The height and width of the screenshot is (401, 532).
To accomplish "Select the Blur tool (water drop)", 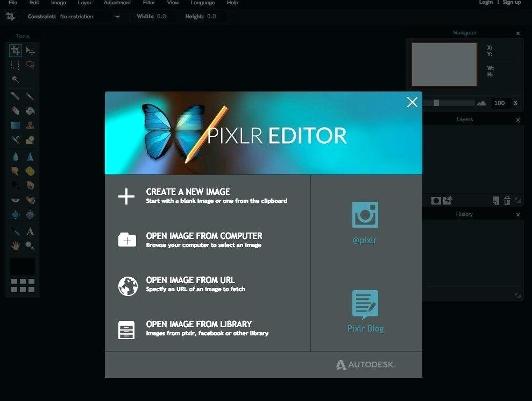I will pyautogui.click(x=16, y=157).
